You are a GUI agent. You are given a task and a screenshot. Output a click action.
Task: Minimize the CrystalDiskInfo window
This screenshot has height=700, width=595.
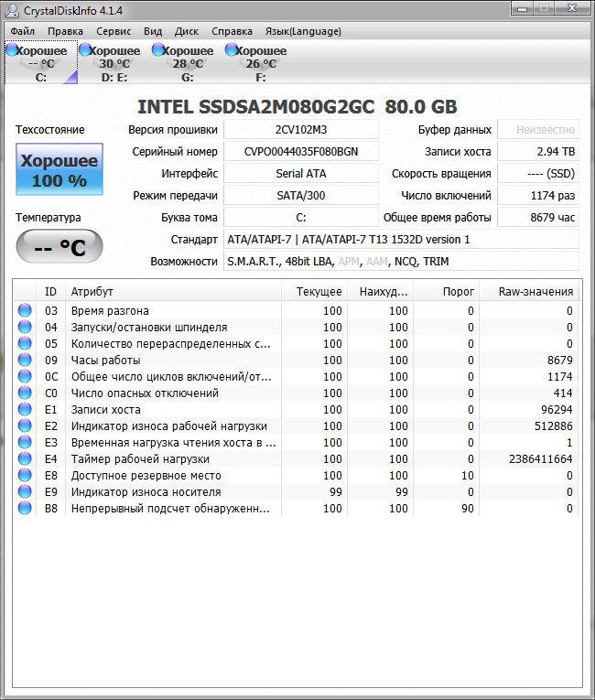523,8
